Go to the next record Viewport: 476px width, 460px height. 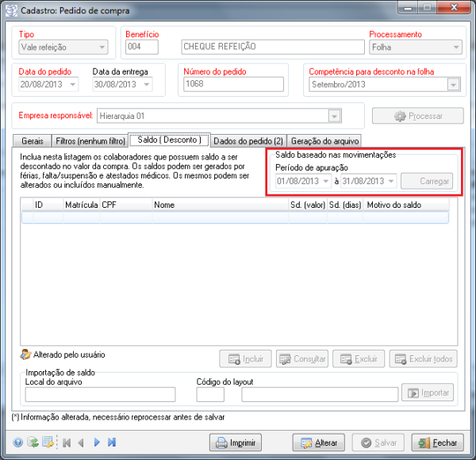[97, 443]
